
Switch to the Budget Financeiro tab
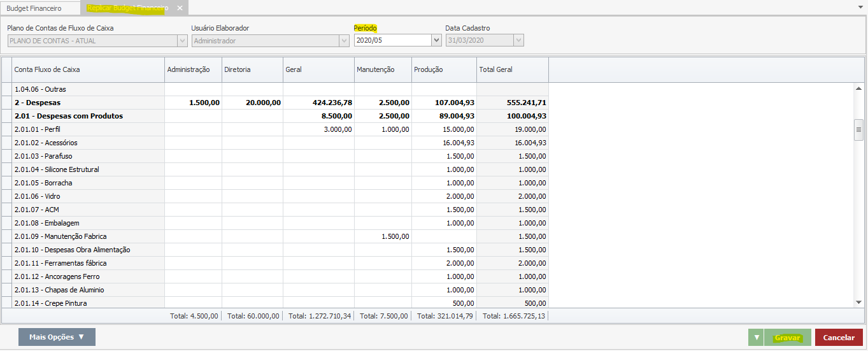[34, 8]
